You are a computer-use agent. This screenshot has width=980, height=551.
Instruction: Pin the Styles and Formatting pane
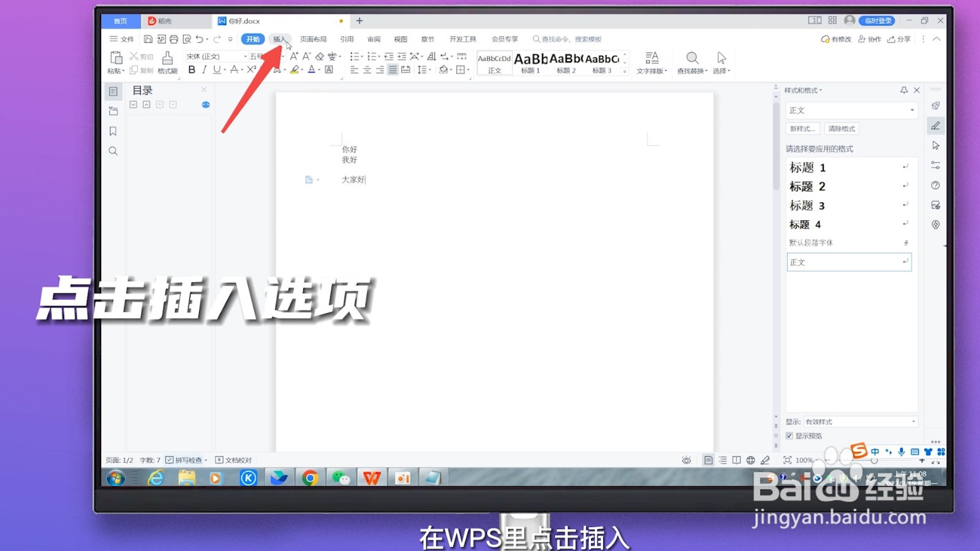coord(904,90)
